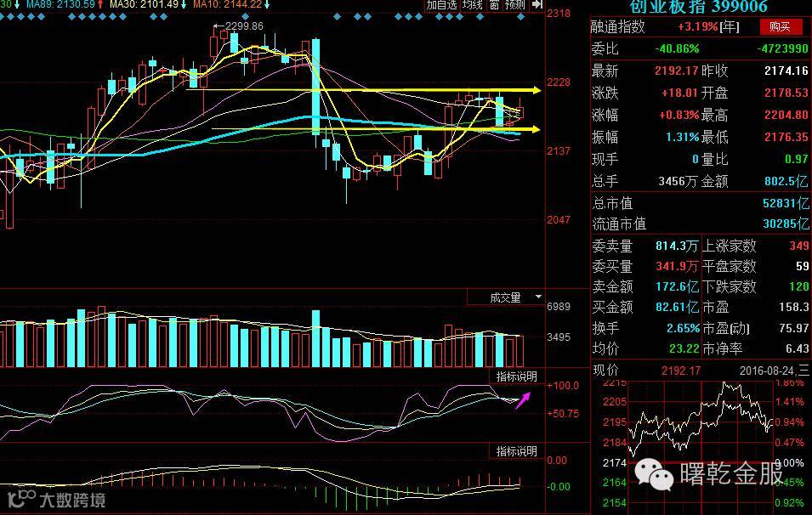Select the 下跌家数 count 120
Viewport: 812px width, 515px height.
[799, 286]
